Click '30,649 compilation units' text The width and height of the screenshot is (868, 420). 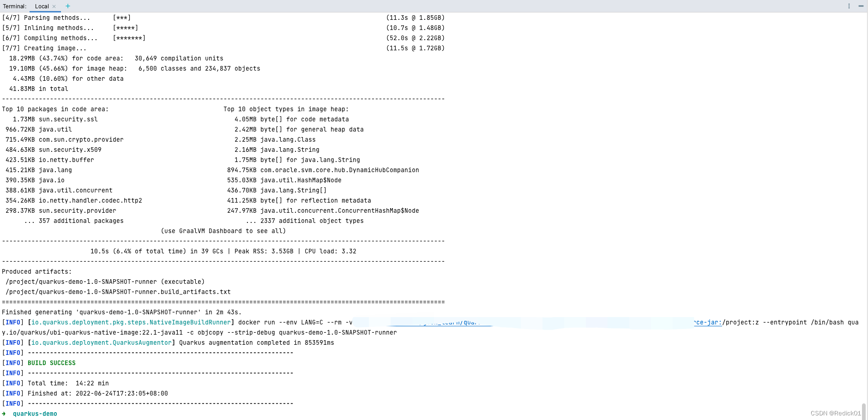pos(179,58)
